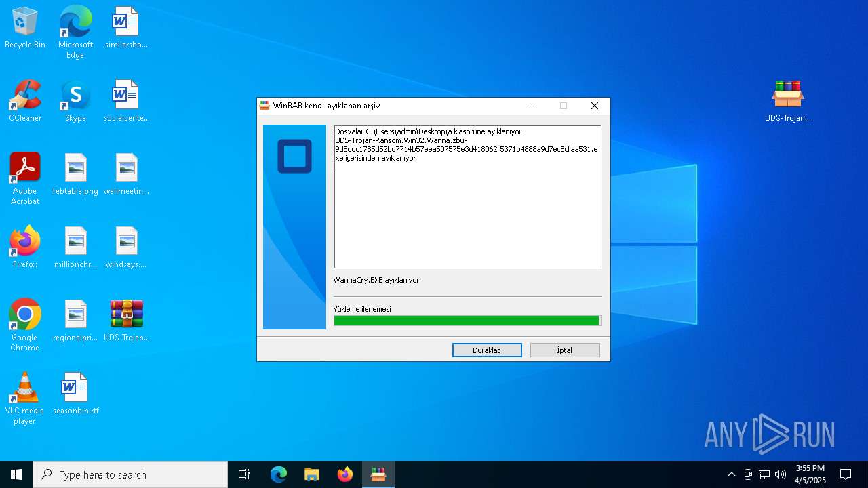Click inside the extraction log text box
This screenshot has width=868, height=488.
pyautogui.click(x=467, y=197)
